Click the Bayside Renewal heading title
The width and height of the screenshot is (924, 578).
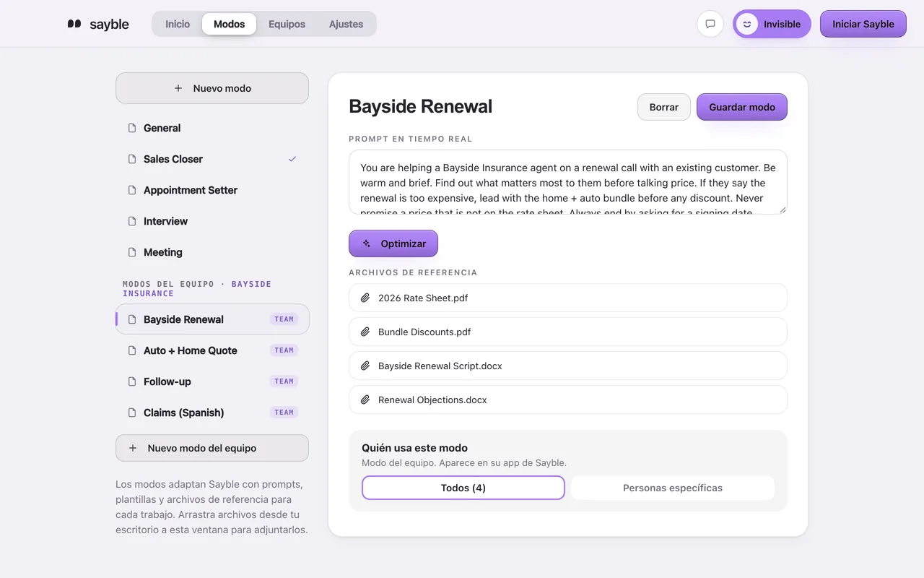pos(421,106)
